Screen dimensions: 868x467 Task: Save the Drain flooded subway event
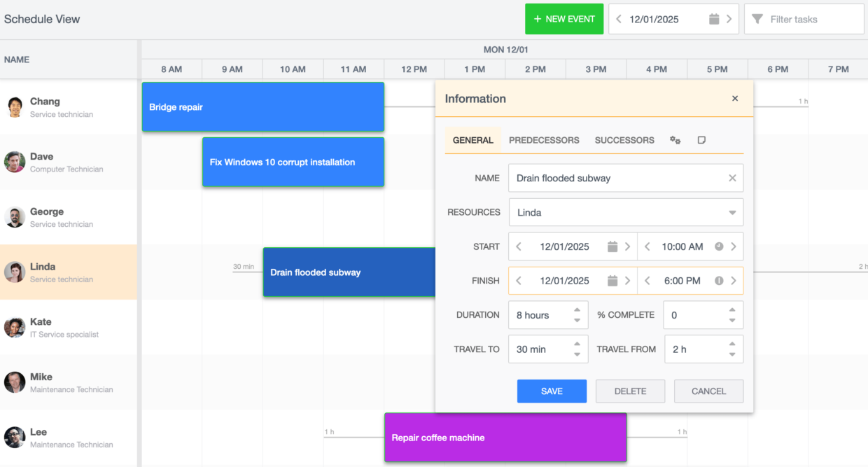tap(552, 391)
